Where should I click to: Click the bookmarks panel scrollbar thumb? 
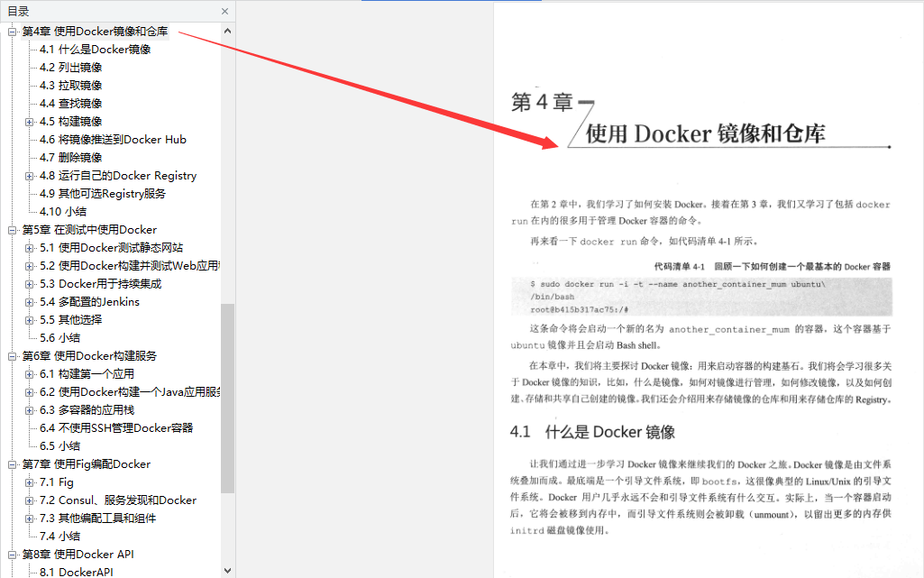(227, 399)
